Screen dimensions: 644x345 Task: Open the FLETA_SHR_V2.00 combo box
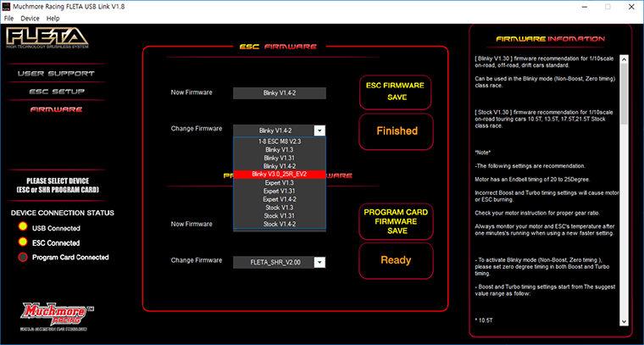coord(280,263)
